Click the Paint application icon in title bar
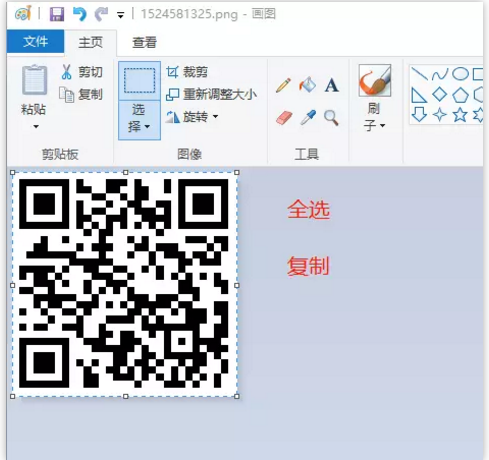This screenshot has height=460, width=489. pyautogui.click(x=23, y=14)
